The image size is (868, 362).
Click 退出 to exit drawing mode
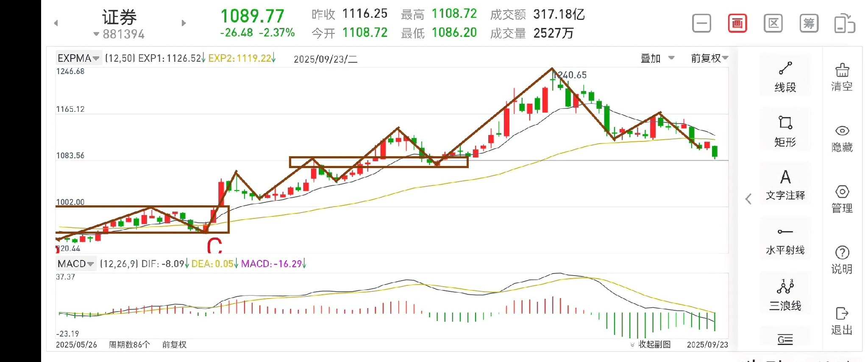pyautogui.click(x=842, y=321)
